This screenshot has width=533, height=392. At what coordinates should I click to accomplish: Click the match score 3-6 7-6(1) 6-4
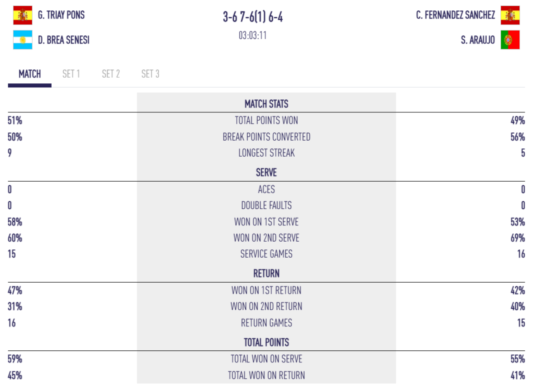point(252,17)
